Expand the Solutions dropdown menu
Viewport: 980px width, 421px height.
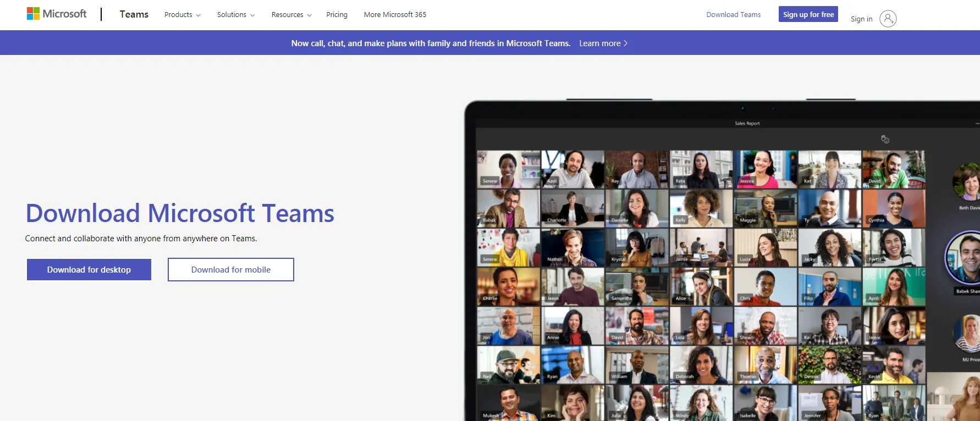click(236, 15)
